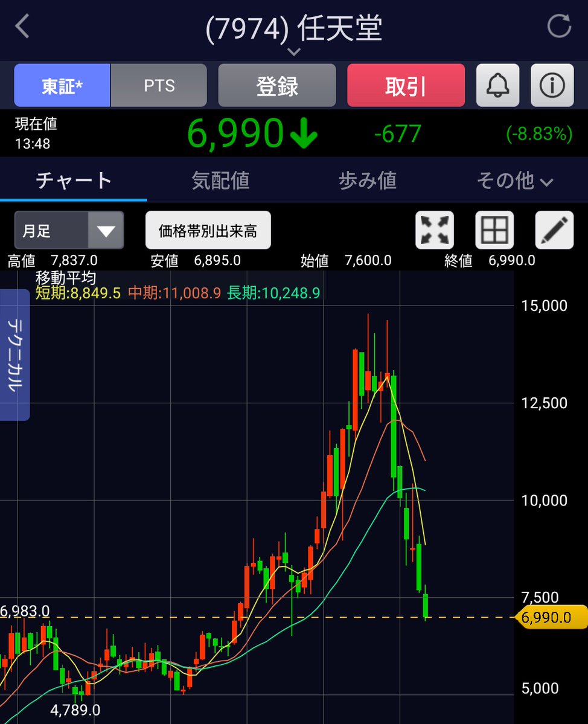Switch to the 気配値 tab
The width and height of the screenshot is (588, 724).
pyautogui.click(x=220, y=180)
